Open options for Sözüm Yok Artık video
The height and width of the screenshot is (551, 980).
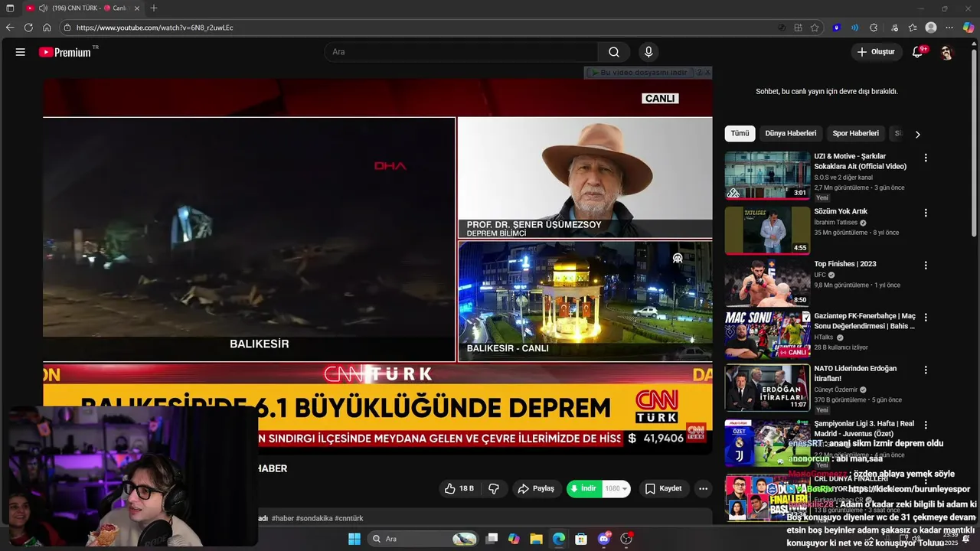pyautogui.click(x=926, y=213)
